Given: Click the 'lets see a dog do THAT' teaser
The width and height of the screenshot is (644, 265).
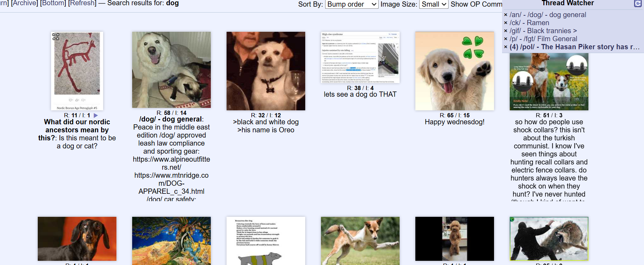Looking at the screenshot, I should (360, 94).
